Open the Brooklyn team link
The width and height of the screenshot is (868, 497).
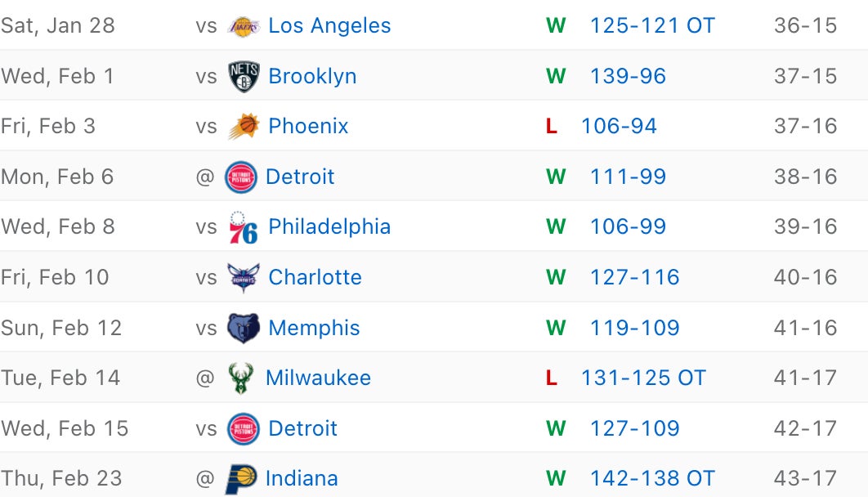coord(312,76)
